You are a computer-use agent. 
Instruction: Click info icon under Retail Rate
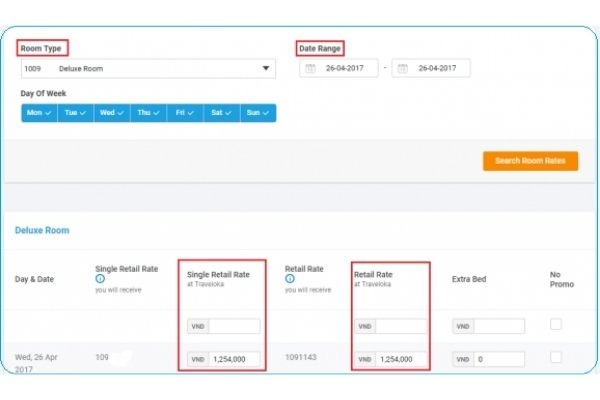[290, 279]
